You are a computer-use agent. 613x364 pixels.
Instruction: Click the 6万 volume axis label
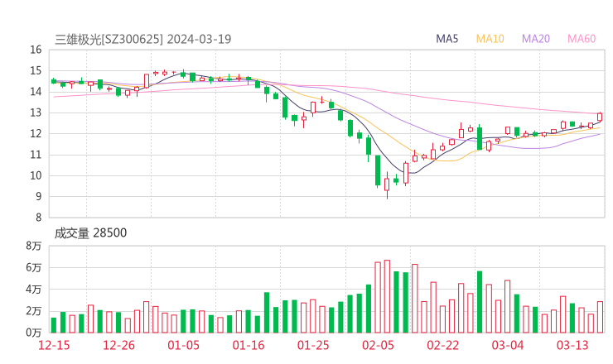pyautogui.click(x=34, y=267)
